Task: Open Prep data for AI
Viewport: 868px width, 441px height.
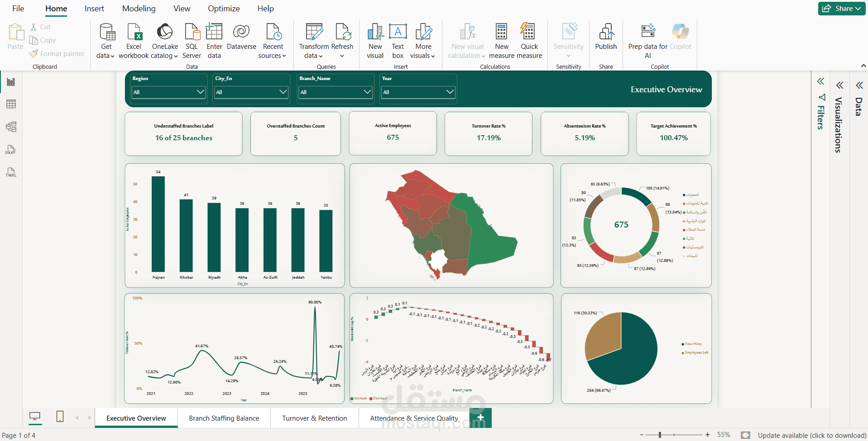Action: click(x=647, y=41)
